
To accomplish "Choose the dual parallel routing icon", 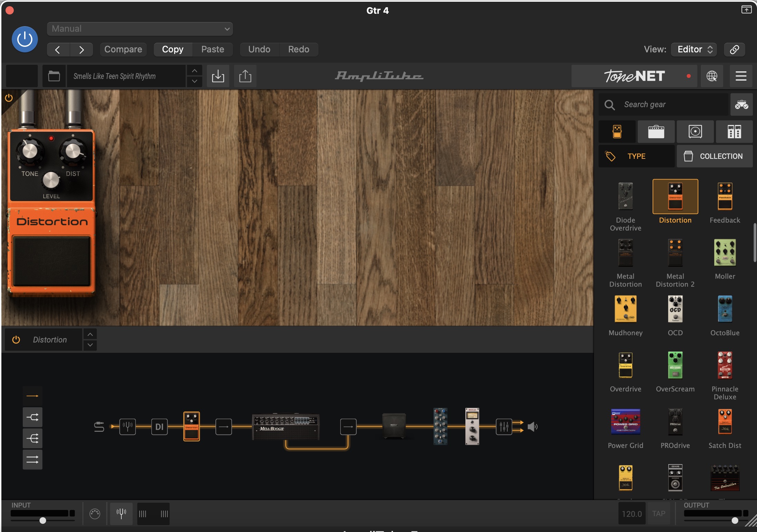I will point(32,459).
